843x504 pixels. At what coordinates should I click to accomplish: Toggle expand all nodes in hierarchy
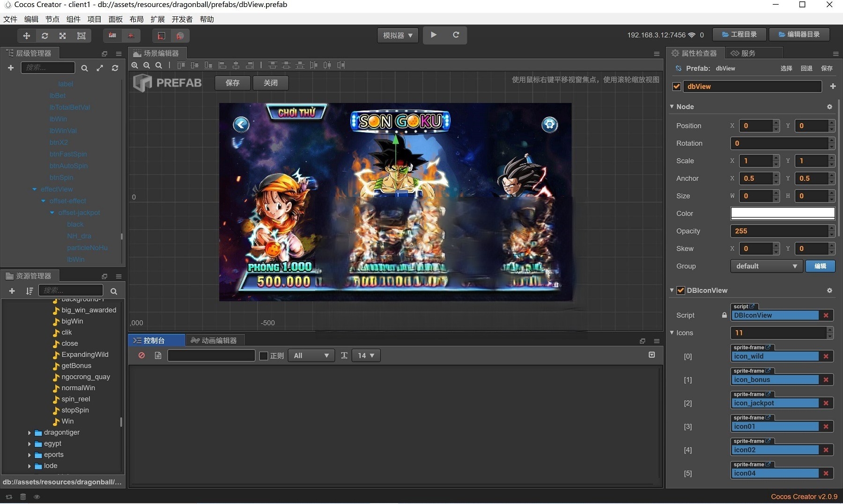click(100, 68)
